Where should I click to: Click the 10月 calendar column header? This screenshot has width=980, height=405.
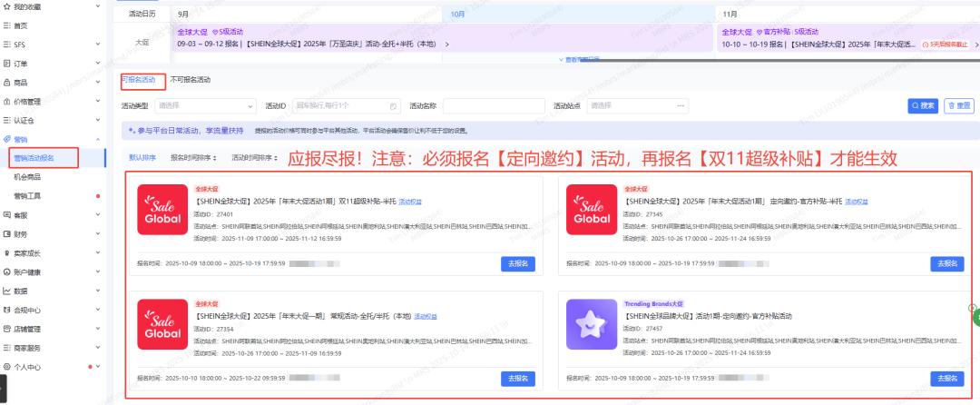(x=578, y=13)
